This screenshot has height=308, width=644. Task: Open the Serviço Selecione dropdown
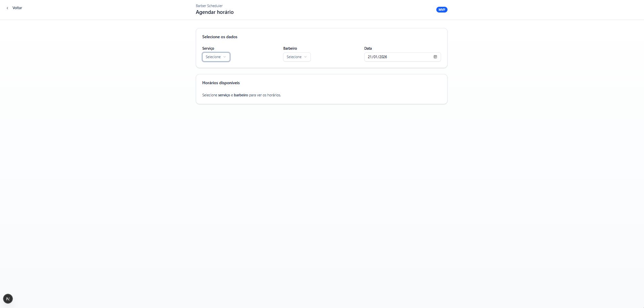pos(213,57)
